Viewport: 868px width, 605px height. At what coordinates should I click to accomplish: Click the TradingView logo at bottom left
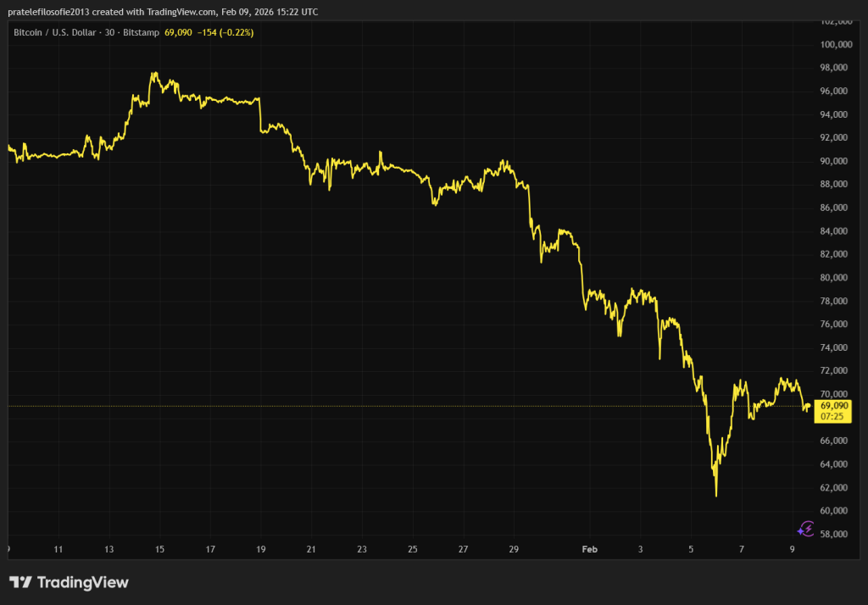[x=69, y=582]
